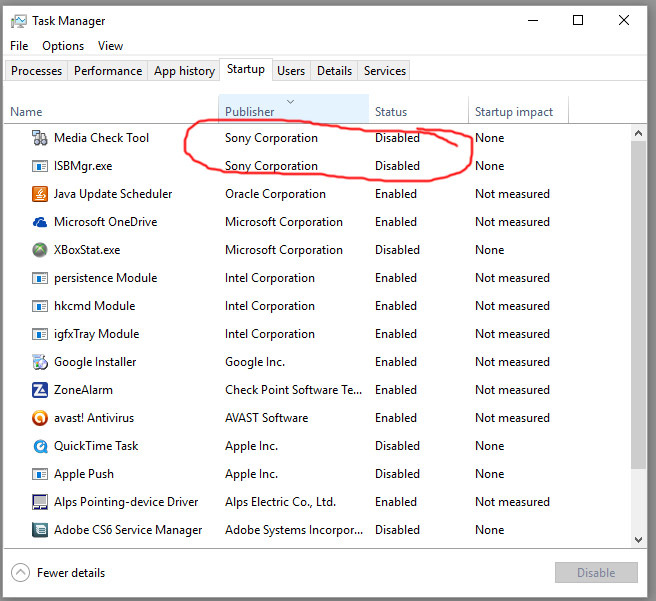Click the Google Inc. publisher cell
This screenshot has width=656, height=601.
[x=255, y=362]
